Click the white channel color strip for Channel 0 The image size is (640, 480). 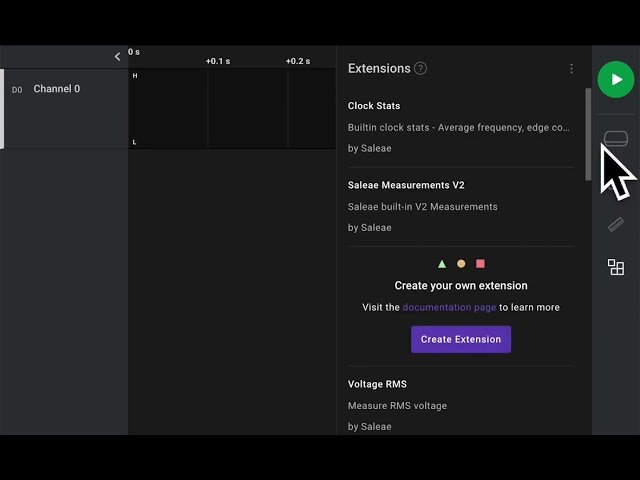2,108
